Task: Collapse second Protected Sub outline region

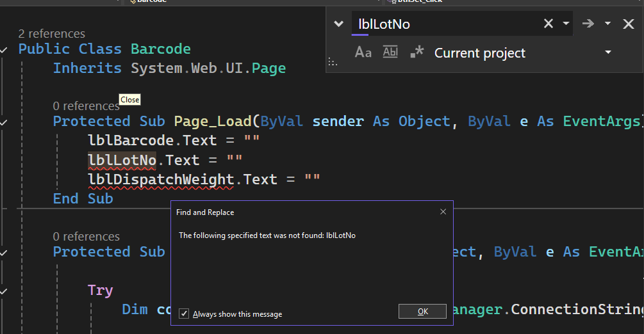Action: pyautogui.click(x=4, y=253)
